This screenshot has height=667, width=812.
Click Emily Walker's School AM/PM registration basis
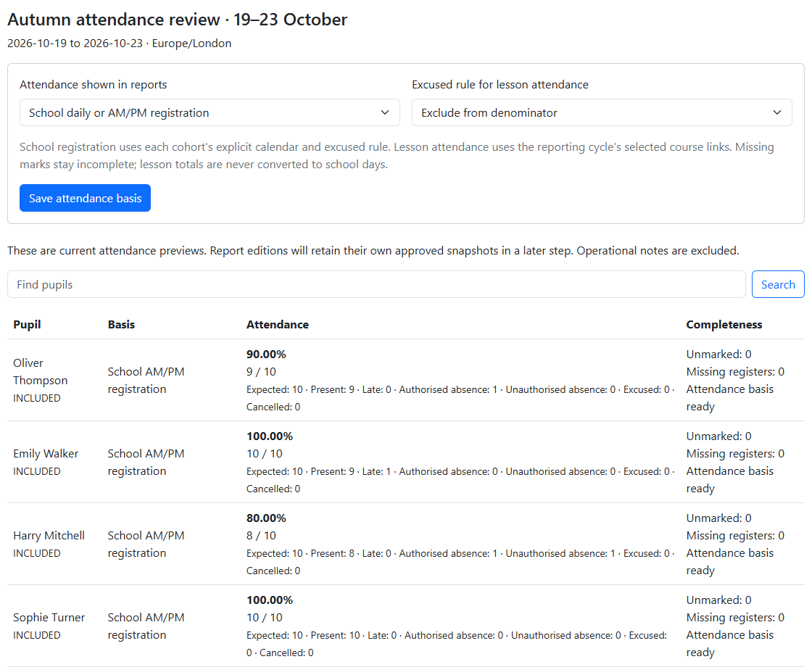[x=146, y=462]
